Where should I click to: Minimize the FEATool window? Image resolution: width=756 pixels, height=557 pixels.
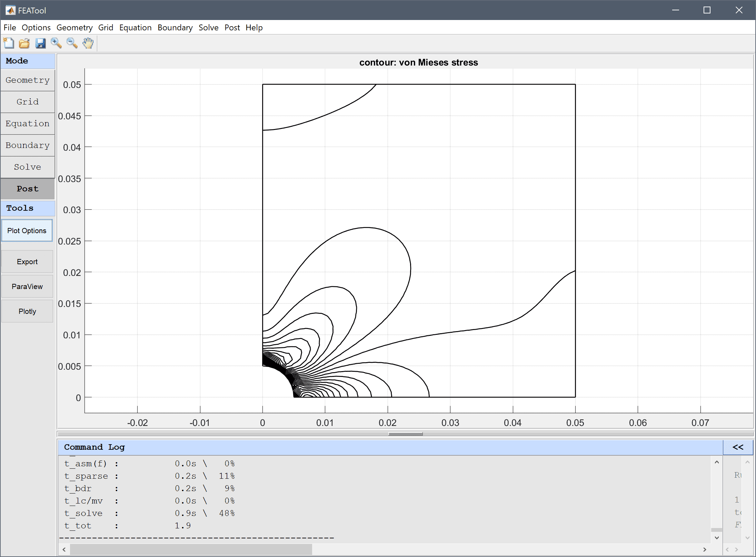(676, 10)
